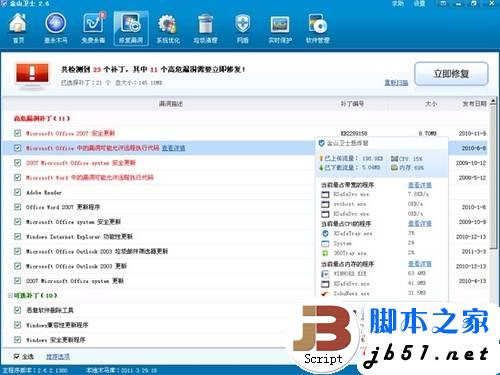Toggle the Outlook 2003 垃圾邮件筛选器更新 checkbox
Image resolution: width=500 pixels, height=375 pixels.
(x=17, y=251)
